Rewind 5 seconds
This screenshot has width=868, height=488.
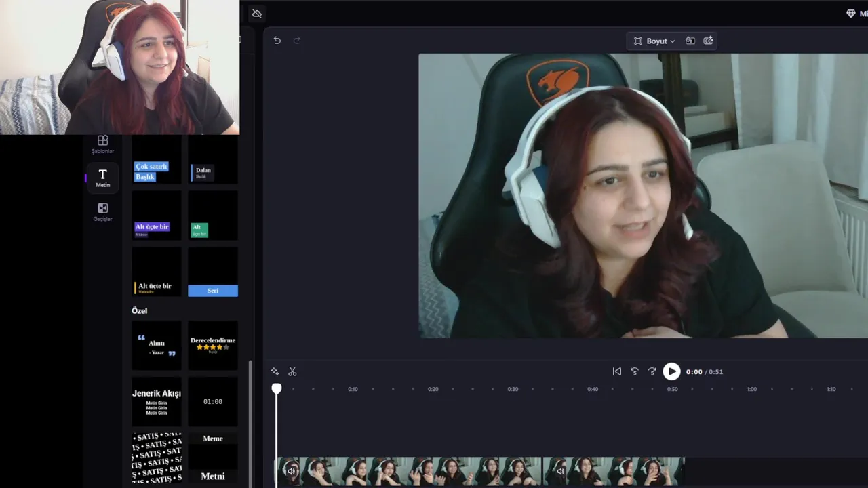[x=635, y=371]
